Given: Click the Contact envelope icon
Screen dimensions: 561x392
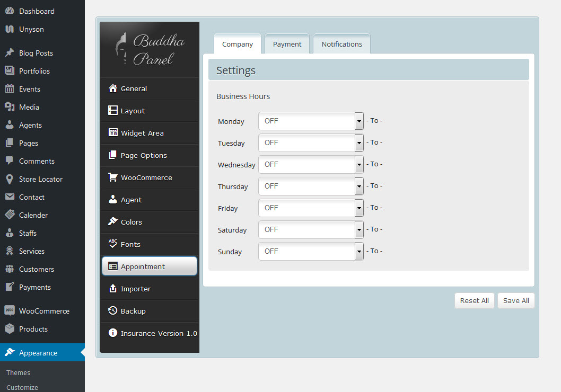Looking at the screenshot, I should [10, 197].
